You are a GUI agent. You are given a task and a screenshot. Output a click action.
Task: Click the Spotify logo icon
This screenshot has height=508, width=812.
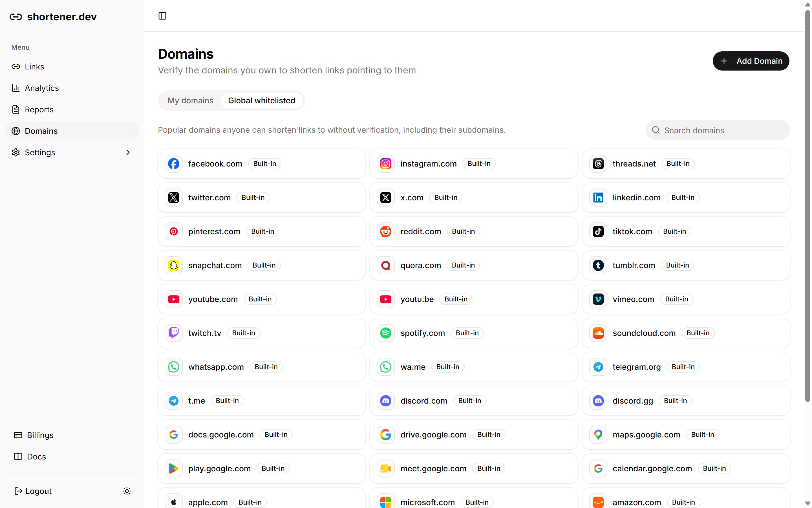[x=385, y=333]
